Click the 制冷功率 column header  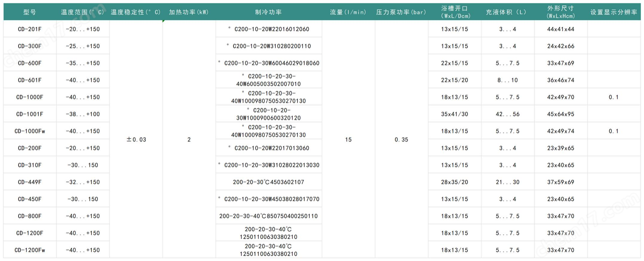click(x=269, y=12)
